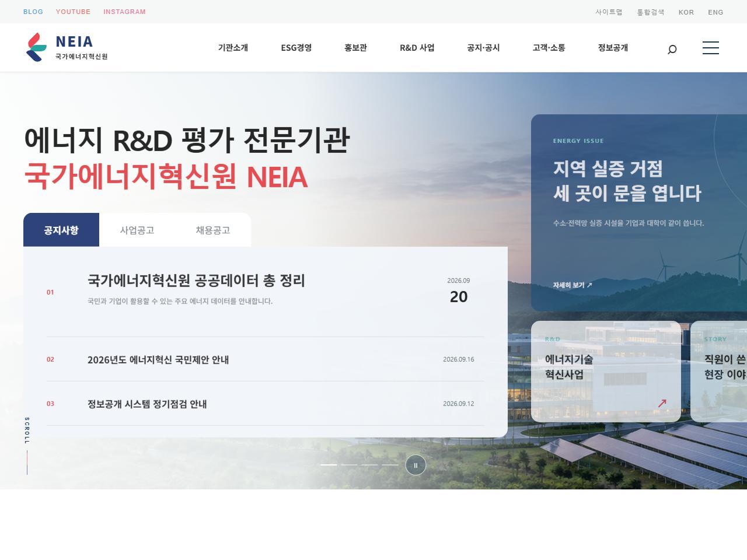Jump to second slide indicator
The height and width of the screenshot is (560, 747).
pyautogui.click(x=349, y=465)
